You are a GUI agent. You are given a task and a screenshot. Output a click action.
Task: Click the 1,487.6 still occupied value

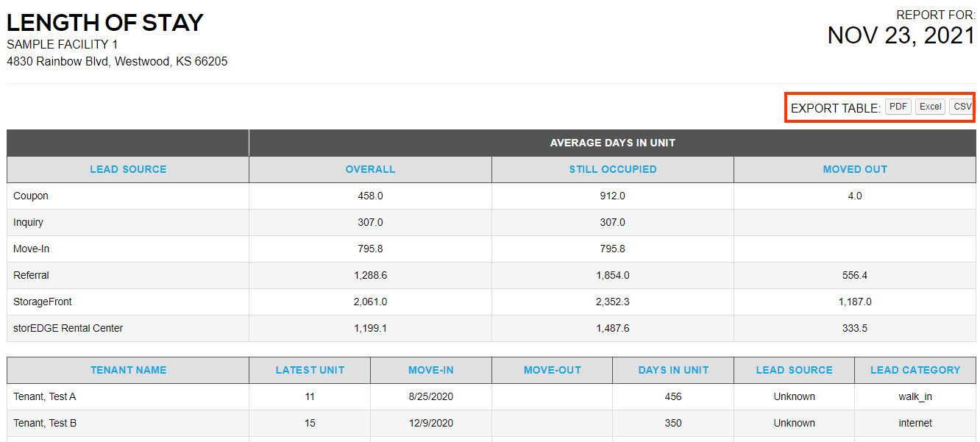pyautogui.click(x=613, y=329)
